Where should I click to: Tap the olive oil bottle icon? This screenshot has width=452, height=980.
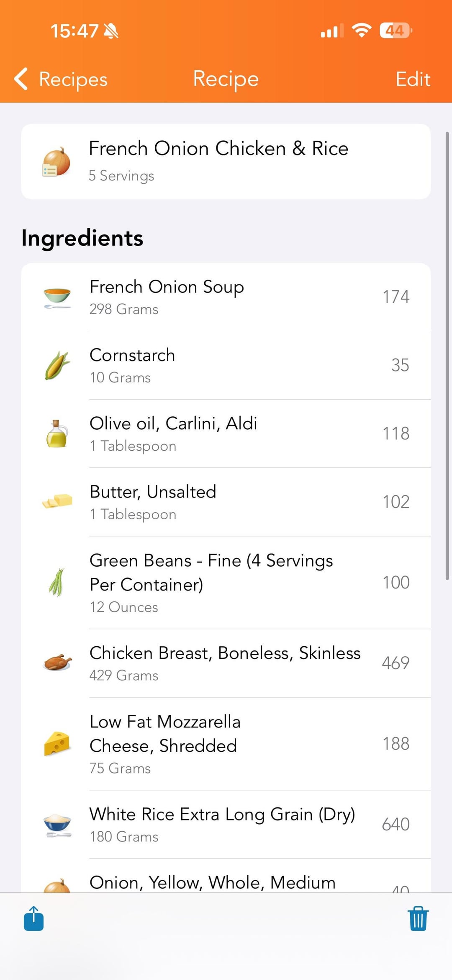click(57, 434)
